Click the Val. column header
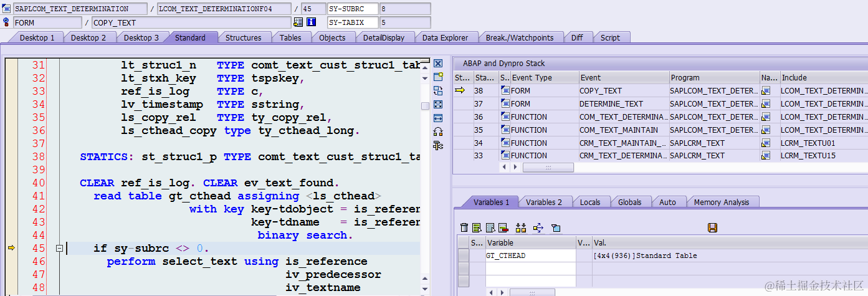The height and width of the screenshot is (296, 868). tap(729, 242)
